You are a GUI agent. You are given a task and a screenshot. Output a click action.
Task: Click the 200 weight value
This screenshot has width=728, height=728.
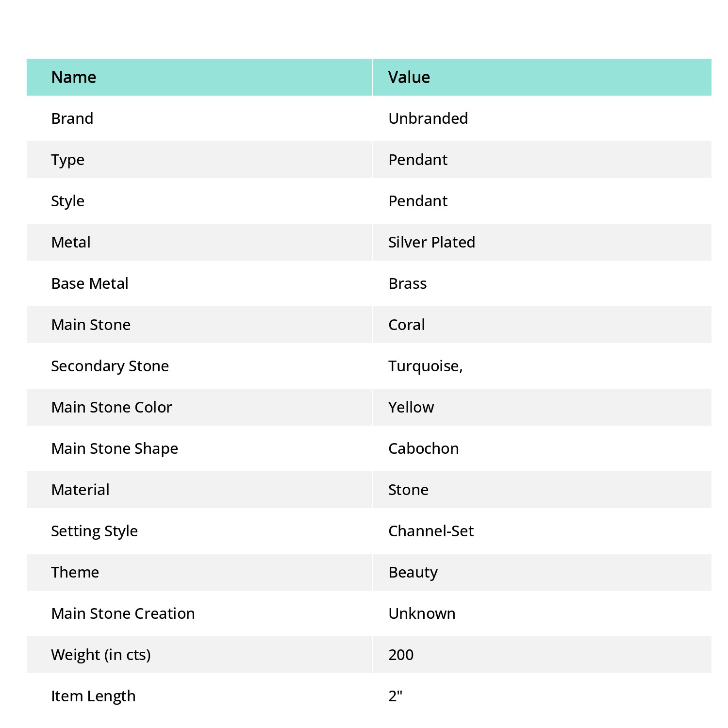click(x=401, y=655)
